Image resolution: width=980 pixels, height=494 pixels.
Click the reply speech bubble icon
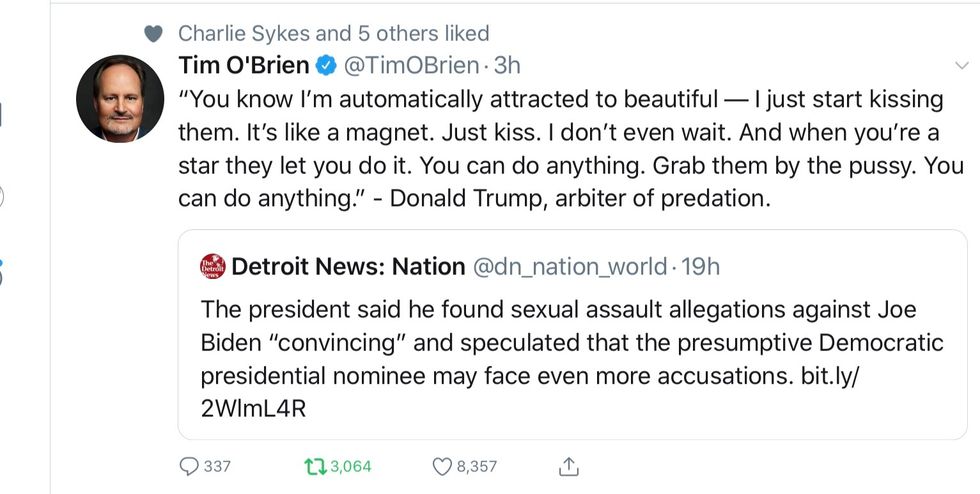coord(188,466)
